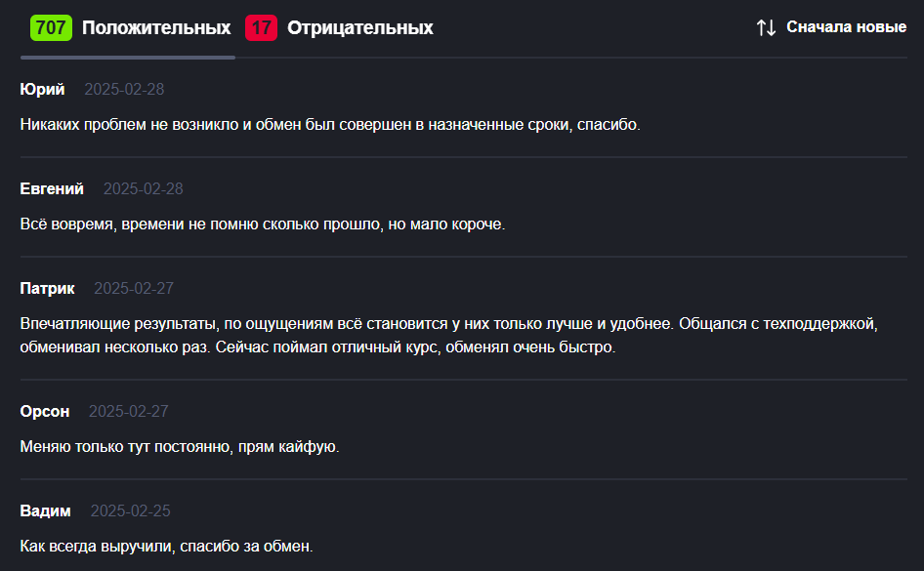Click the green 707 count badge

point(51,27)
